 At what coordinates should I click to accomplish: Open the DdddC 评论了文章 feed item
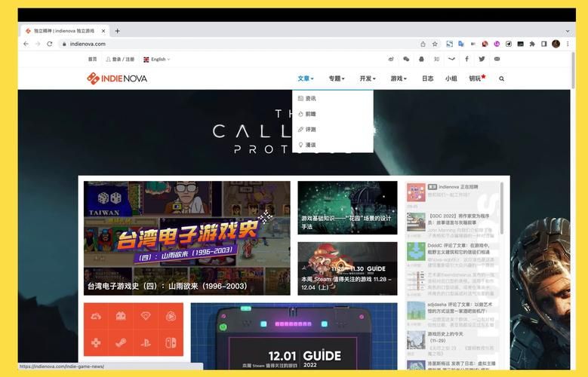point(452,255)
